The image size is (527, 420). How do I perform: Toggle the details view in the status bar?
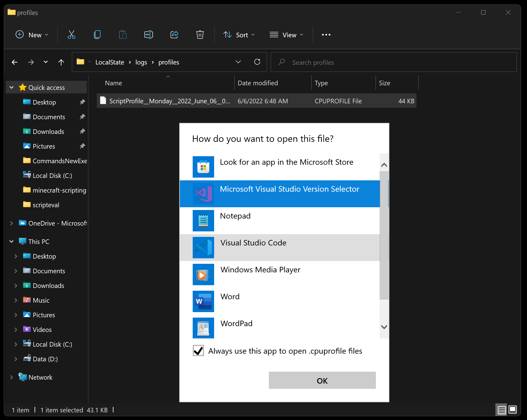coord(501,410)
